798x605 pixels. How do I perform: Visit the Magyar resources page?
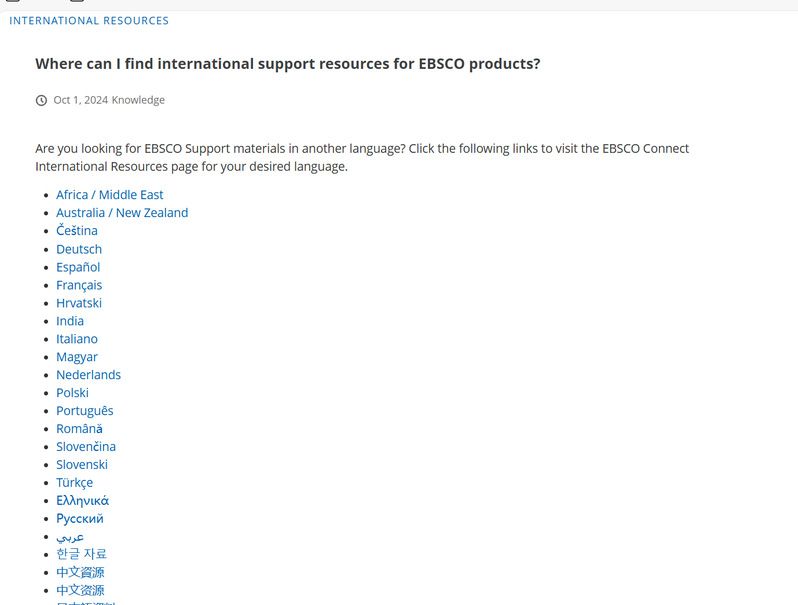[77, 357]
